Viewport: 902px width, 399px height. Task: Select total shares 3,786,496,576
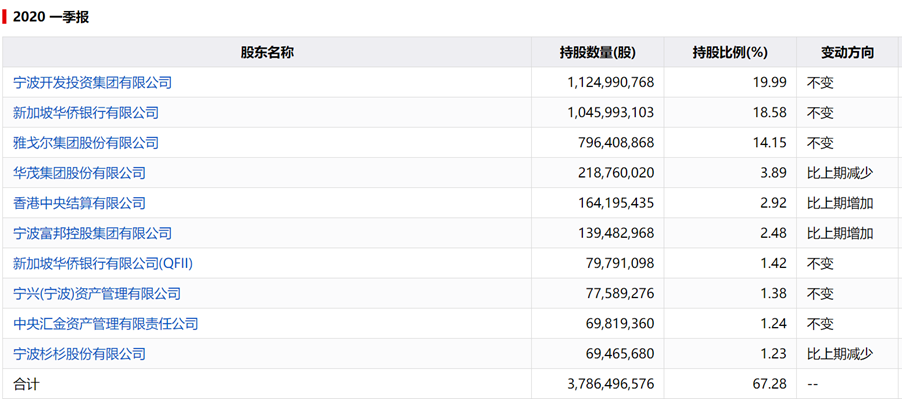point(610,383)
